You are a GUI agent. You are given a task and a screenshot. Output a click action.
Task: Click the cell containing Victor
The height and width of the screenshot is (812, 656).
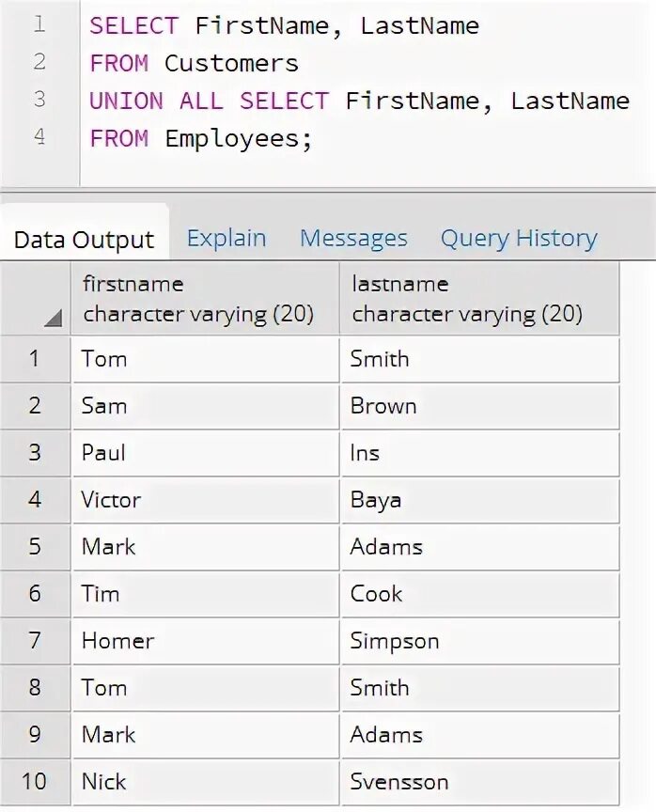click(205, 500)
